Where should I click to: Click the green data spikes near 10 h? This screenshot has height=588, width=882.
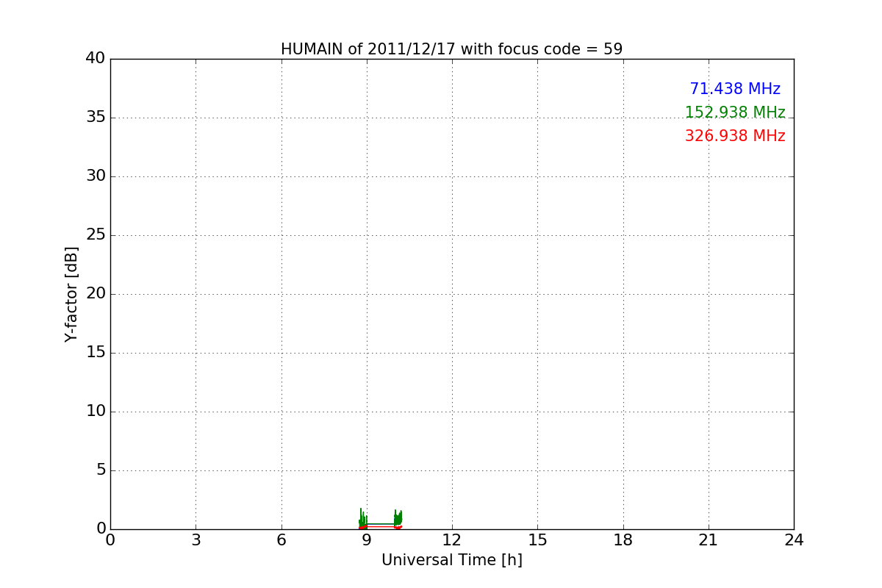[398, 519]
